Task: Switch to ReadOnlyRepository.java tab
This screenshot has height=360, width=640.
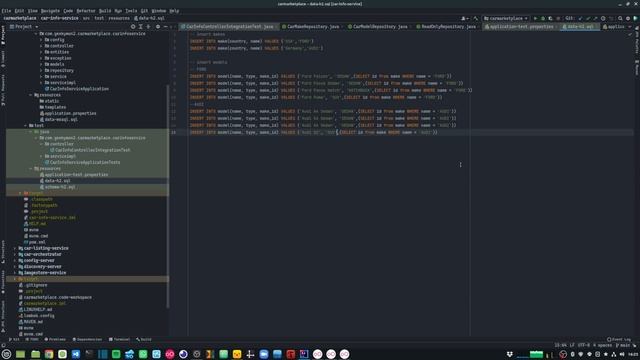Action: pos(448,27)
